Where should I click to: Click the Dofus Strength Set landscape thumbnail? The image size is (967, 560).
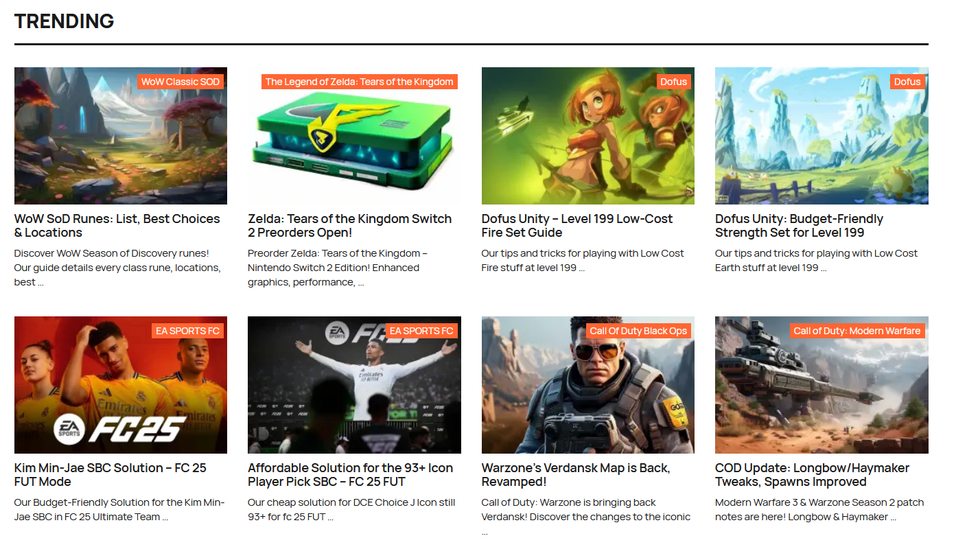click(x=822, y=136)
